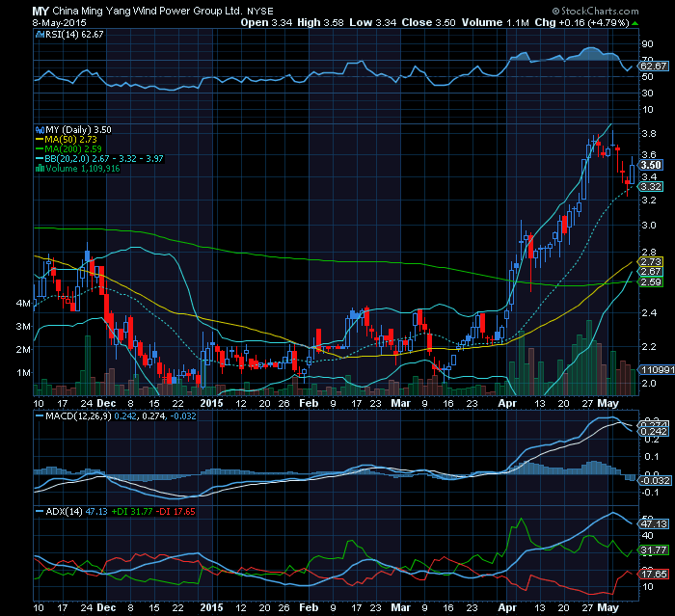Click the green up-arrow beside the change percentage
675x616 pixels.
(x=635, y=23)
